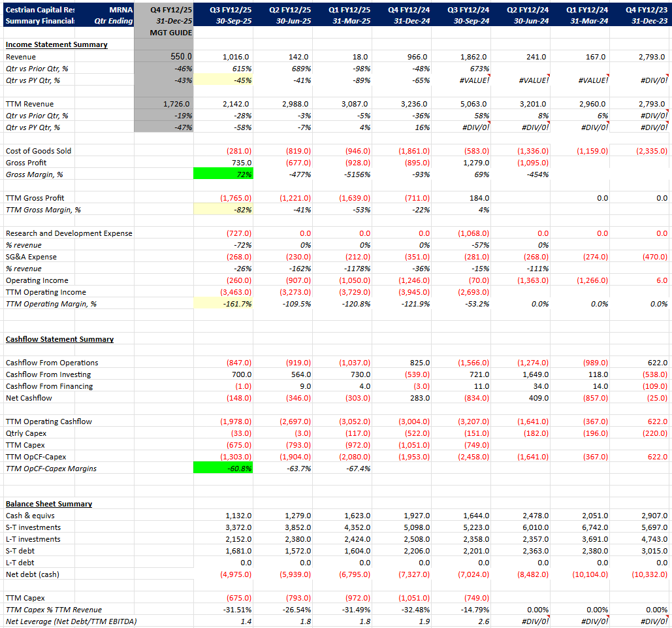Select "Research and Development Expense" label
672x628 pixels.
(x=69, y=233)
